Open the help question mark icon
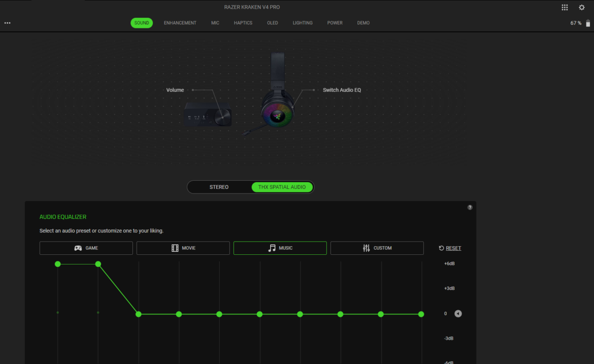This screenshot has width=594, height=364. point(470,207)
